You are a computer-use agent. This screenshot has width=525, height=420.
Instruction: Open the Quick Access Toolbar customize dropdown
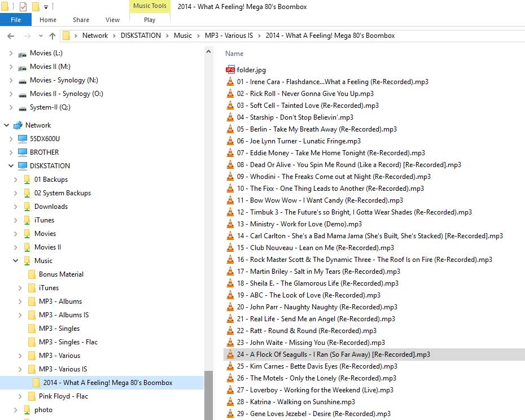pos(46,7)
